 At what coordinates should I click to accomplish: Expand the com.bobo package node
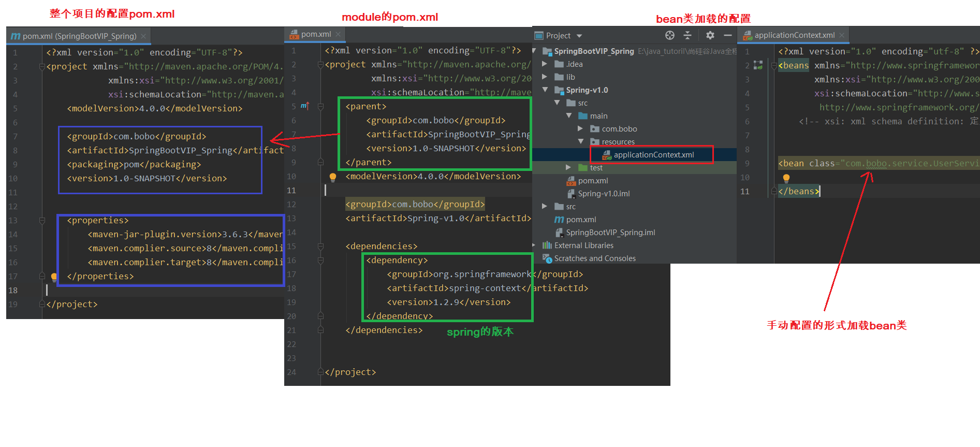pyautogui.click(x=580, y=128)
